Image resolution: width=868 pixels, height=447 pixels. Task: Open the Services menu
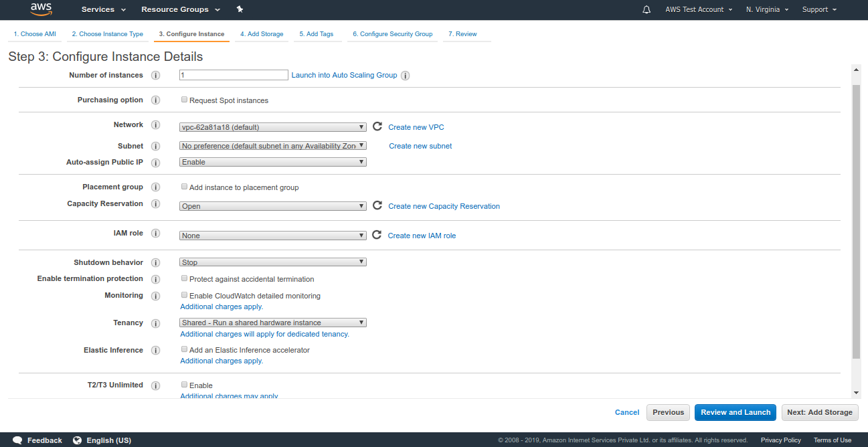click(103, 9)
